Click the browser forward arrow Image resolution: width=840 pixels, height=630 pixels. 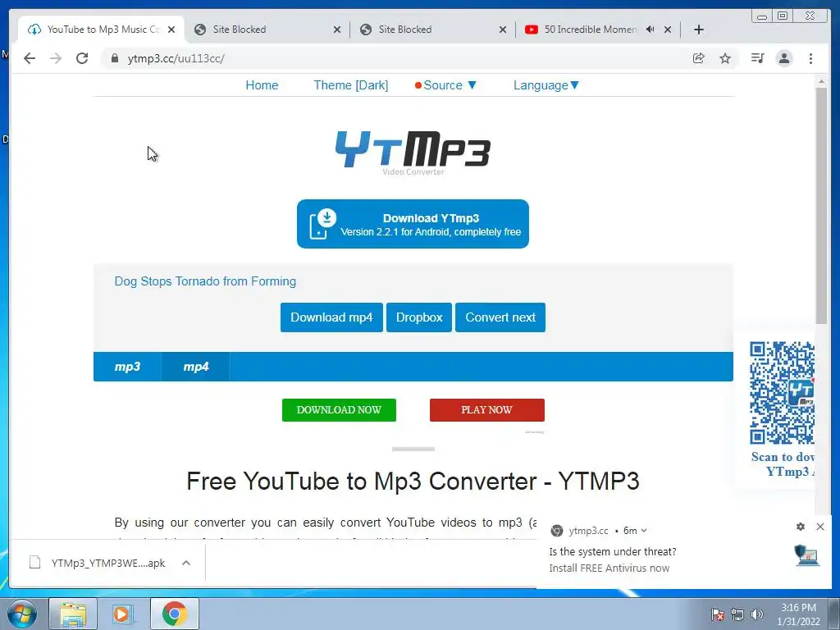tap(56, 58)
